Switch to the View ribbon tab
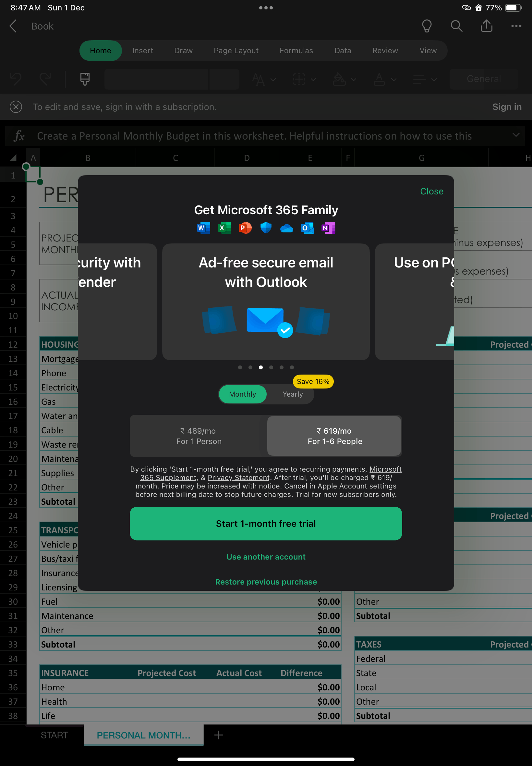Viewport: 532px width, 766px height. point(428,50)
